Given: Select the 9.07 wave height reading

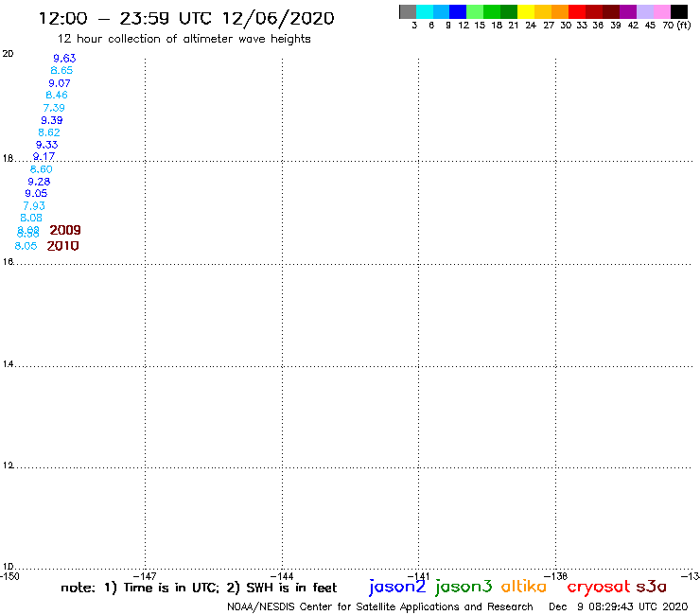Looking at the screenshot, I should point(60,83).
